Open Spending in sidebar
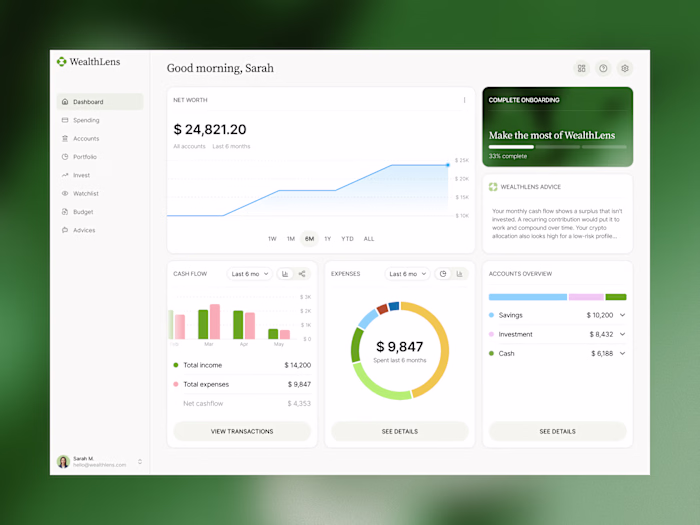Image resolution: width=700 pixels, height=525 pixels. (100, 120)
